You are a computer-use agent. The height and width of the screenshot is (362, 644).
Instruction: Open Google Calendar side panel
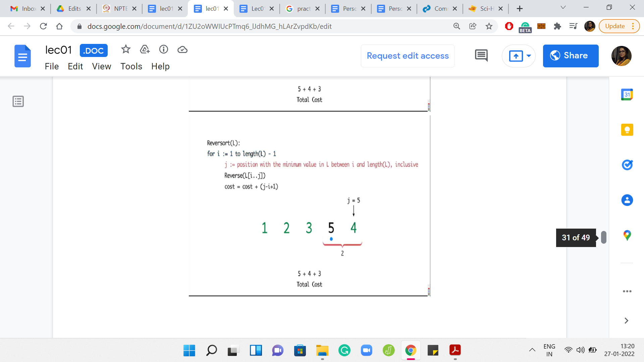627,95
